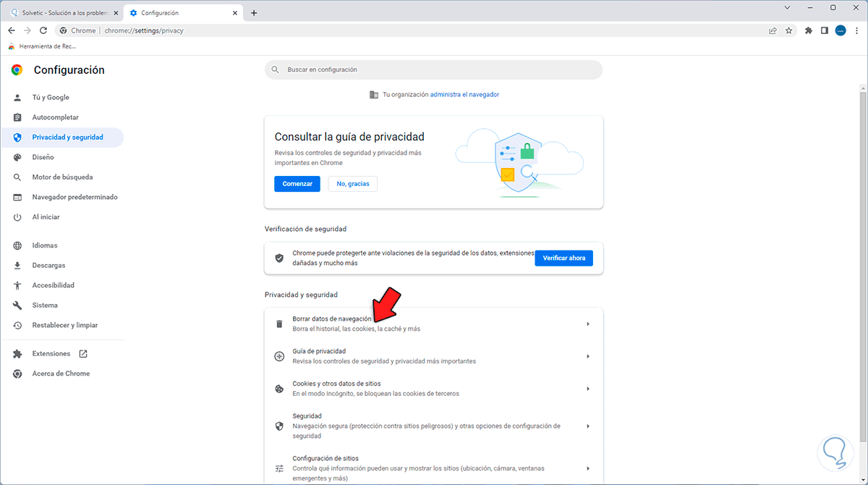Click the clipboard icon beside Autocompletar
Image resolution: width=868 pixels, height=485 pixels.
[17, 117]
